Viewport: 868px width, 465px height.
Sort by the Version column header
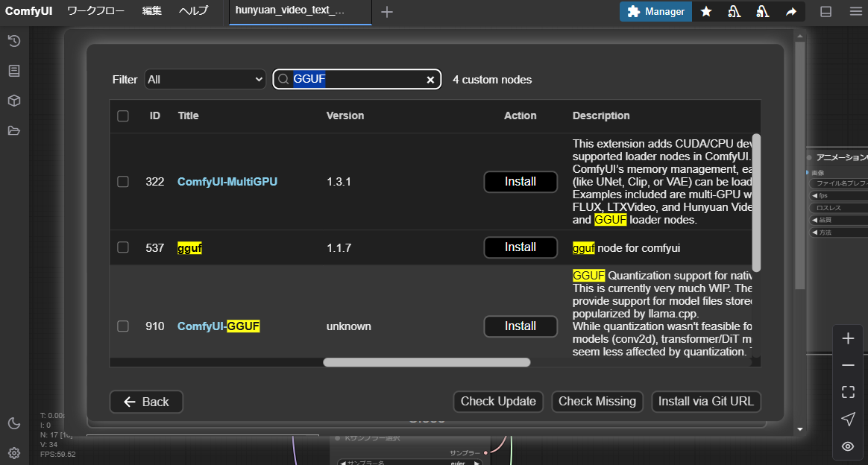345,116
